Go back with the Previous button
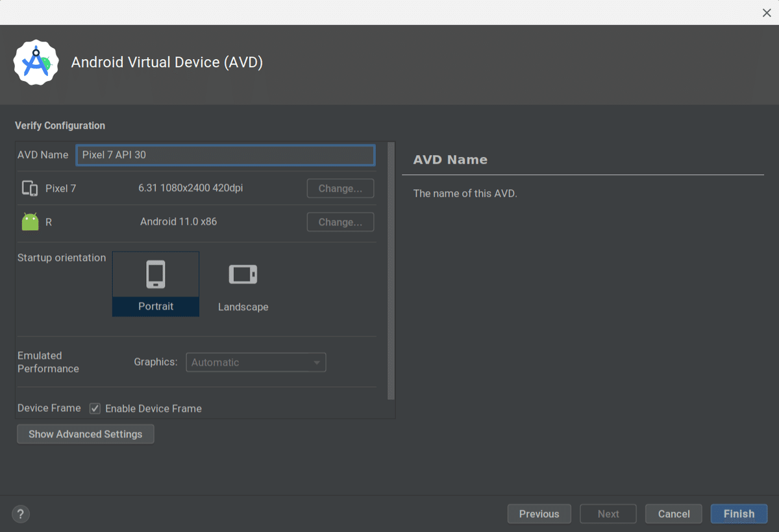The image size is (779, 532). point(539,514)
